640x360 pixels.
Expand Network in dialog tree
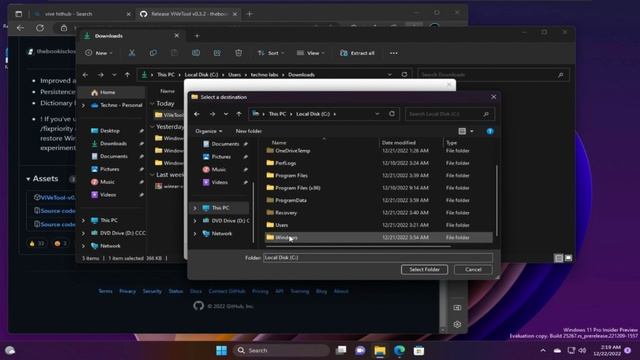click(195, 233)
